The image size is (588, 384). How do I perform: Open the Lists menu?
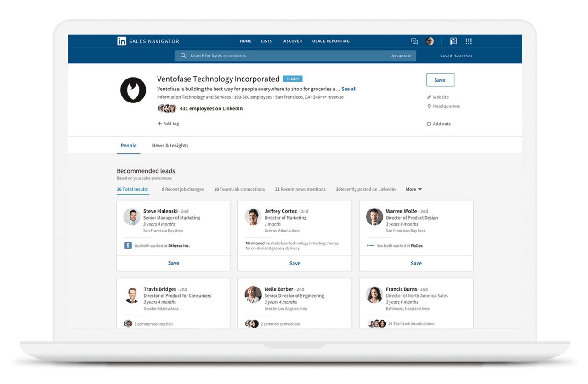(x=266, y=41)
